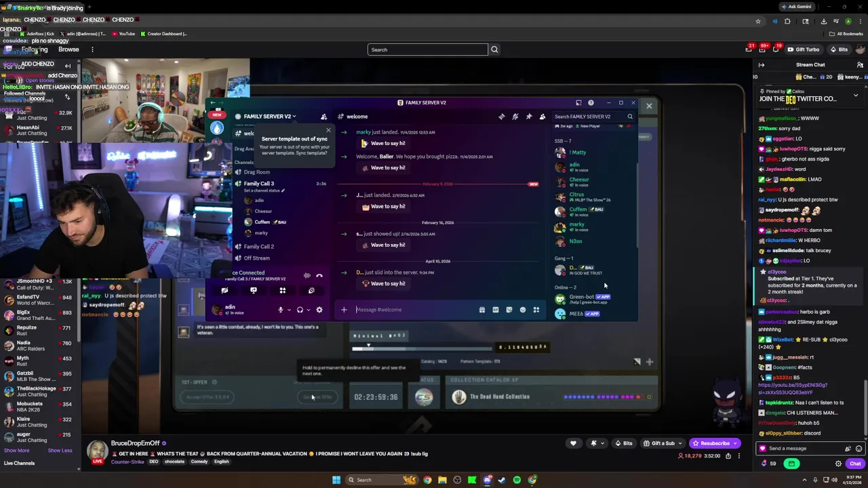This screenshot has width=868, height=488.
Task: Open Twitch more options three dots
Action: click(x=92, y=49)
